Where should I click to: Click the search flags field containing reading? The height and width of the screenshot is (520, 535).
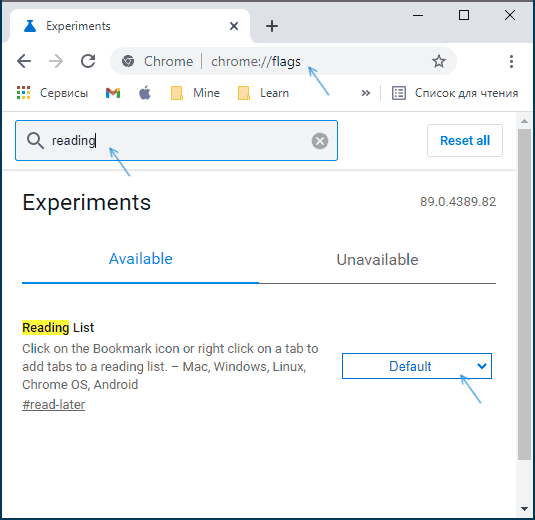click(176, 140)
